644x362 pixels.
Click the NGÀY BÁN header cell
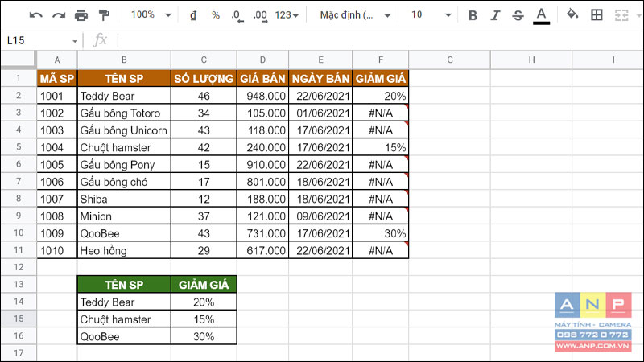320,78
